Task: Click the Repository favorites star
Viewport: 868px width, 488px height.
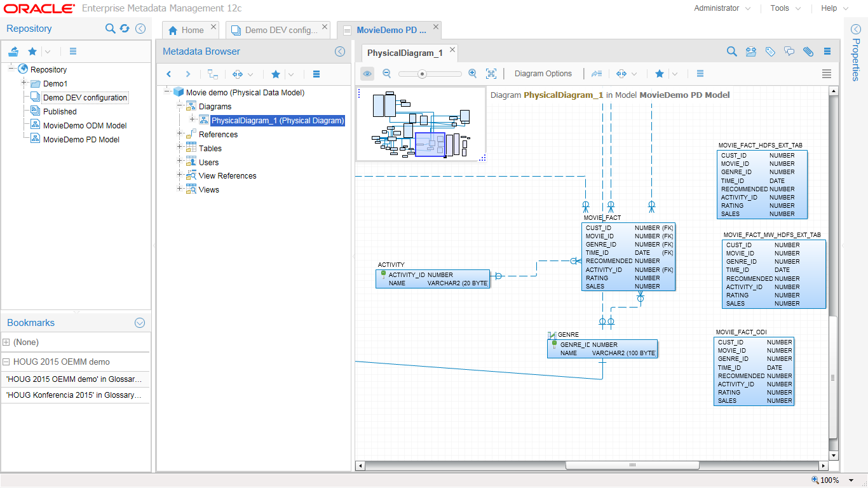Action: click(x=32, y=51)
